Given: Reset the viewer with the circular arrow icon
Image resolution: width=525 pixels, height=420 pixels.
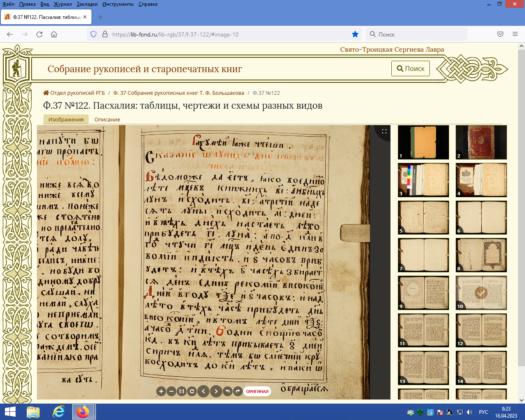Looking at the screenshot, I should tap(192, 391).
